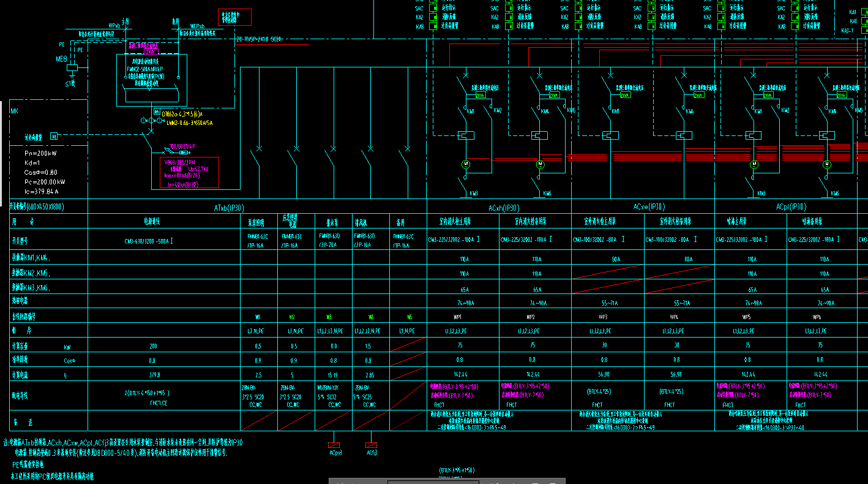Click calculated capacity value 200
The width and height of the screenshot is (868, 484).
click(x=153, y=346)
